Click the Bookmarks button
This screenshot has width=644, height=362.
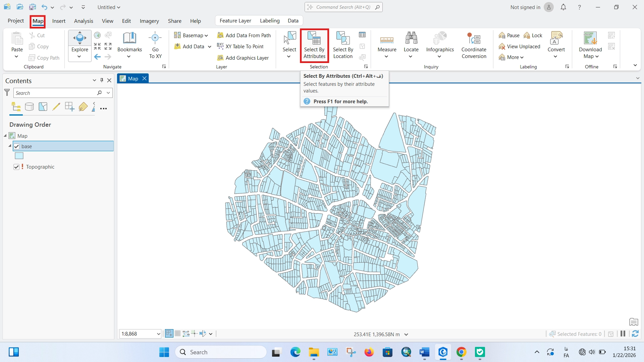[129, 46]
